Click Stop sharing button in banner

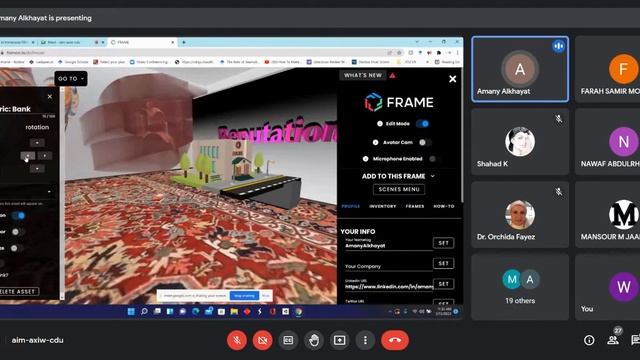point(244,296)
